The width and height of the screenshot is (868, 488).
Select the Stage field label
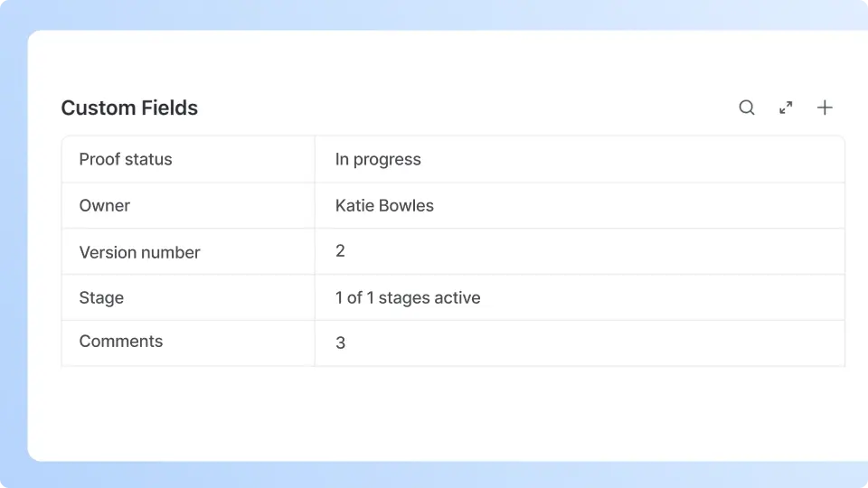pos(101,297)
